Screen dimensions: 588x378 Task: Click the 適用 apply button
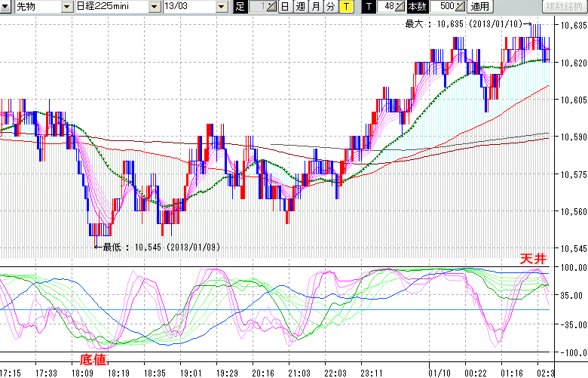(480, 7)
